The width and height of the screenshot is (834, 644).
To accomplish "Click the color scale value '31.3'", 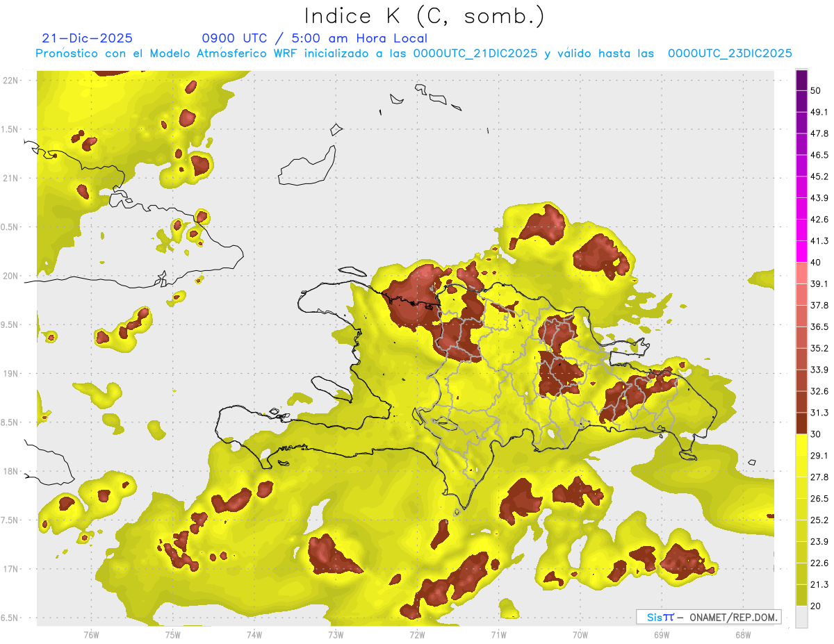I will 819,413.
